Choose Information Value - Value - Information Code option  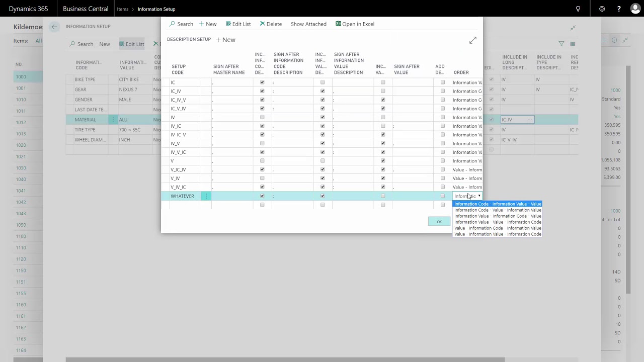pyautogui.click(x=498, y=222)
